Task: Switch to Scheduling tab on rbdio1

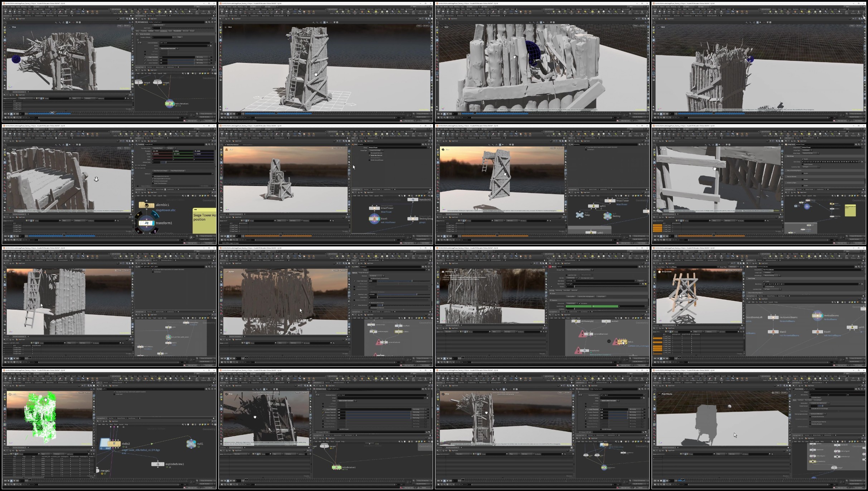Action: pyautogui.click(x=559, y=290)
